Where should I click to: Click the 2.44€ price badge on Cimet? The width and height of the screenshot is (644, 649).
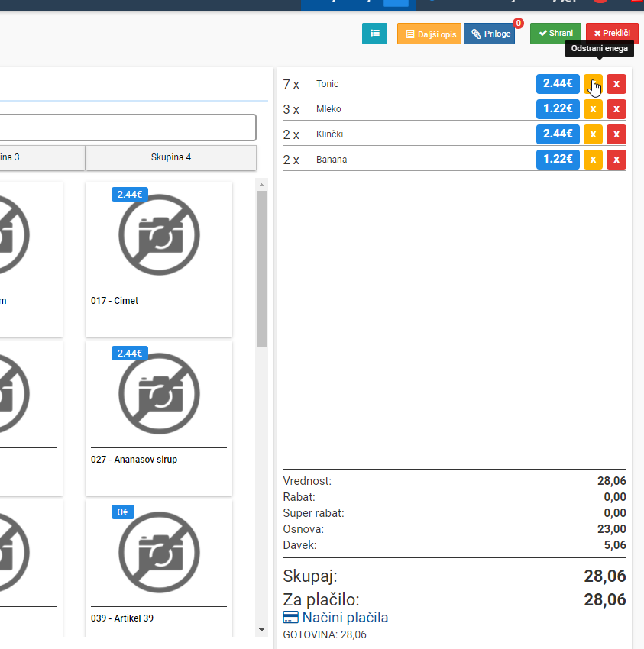point(130,194)
